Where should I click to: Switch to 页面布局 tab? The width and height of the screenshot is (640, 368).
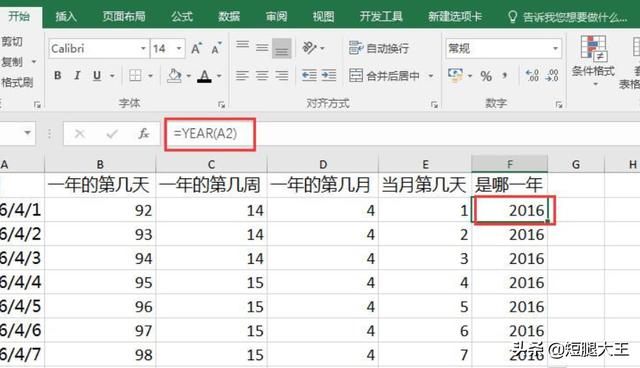[124, 16]
